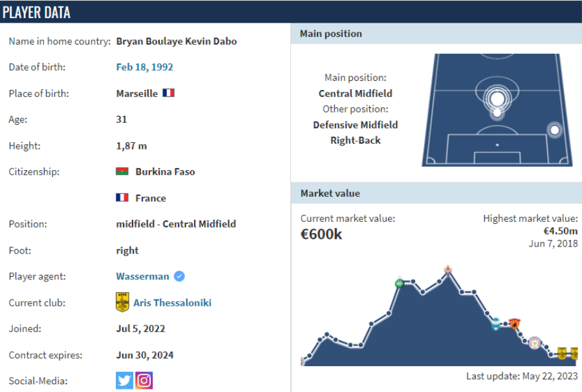Go to Aris Thessaloniki club page
Image resolution: width=582 pixels, height=392 pixels.
pos(172,303)
